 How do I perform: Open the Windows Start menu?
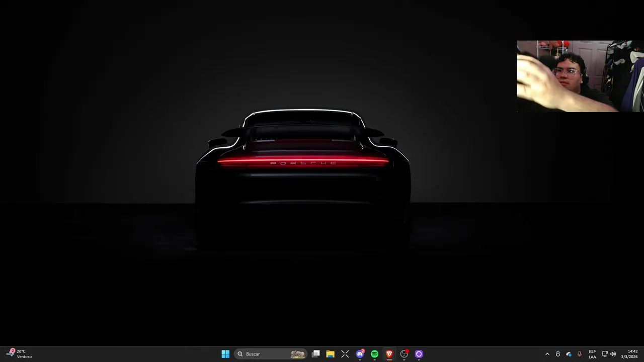tap(225, 354)
